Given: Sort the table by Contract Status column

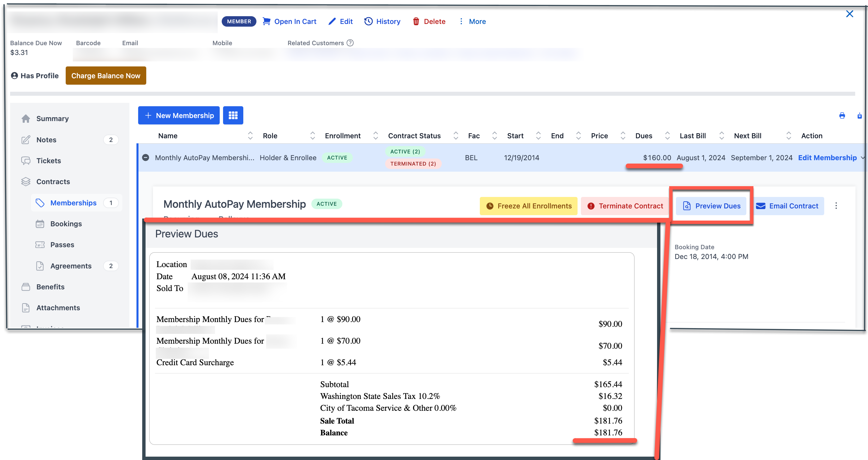Looking at the screenshot, I should click(x=456, y=136).
